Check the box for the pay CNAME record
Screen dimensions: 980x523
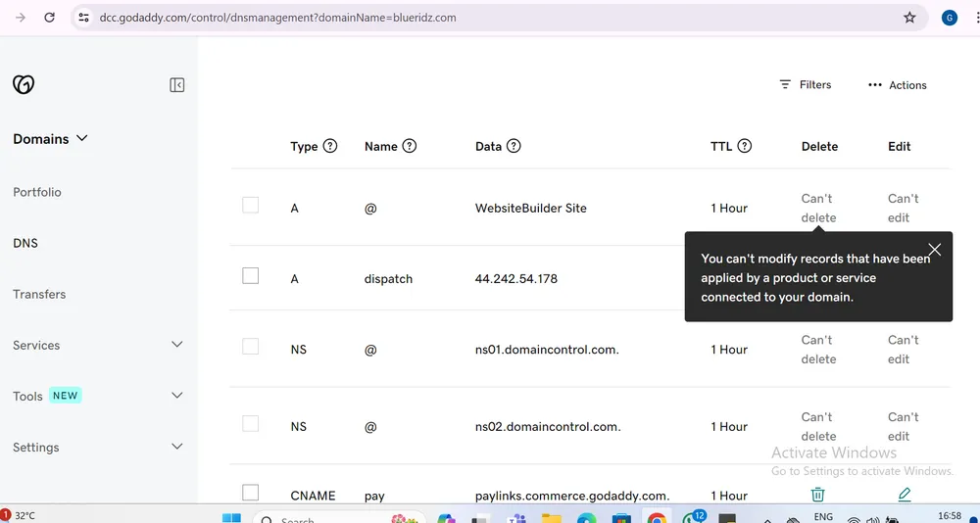[x=250, y=493]
